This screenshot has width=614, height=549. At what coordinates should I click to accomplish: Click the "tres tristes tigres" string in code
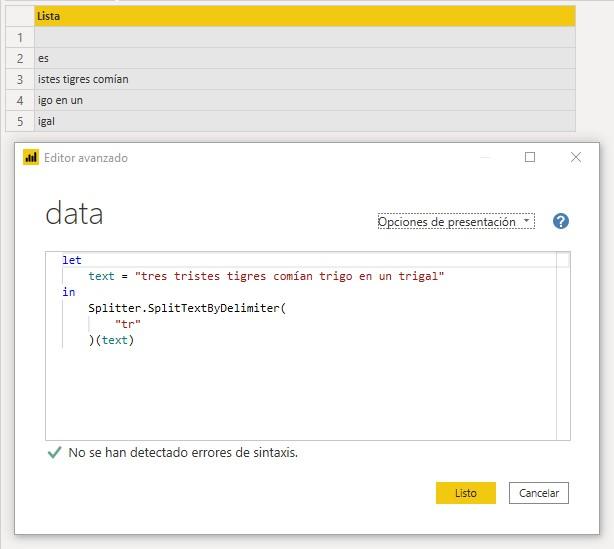point(288,276)
